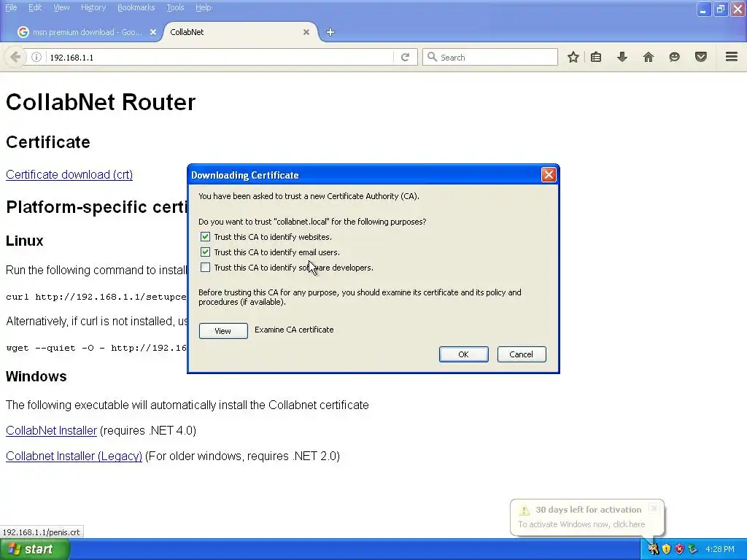The height and width of the screenshot is (560, 747).
Task: Click the 30 days left for activation balloon
Action: pyautogui.click(x=587, y=517)
